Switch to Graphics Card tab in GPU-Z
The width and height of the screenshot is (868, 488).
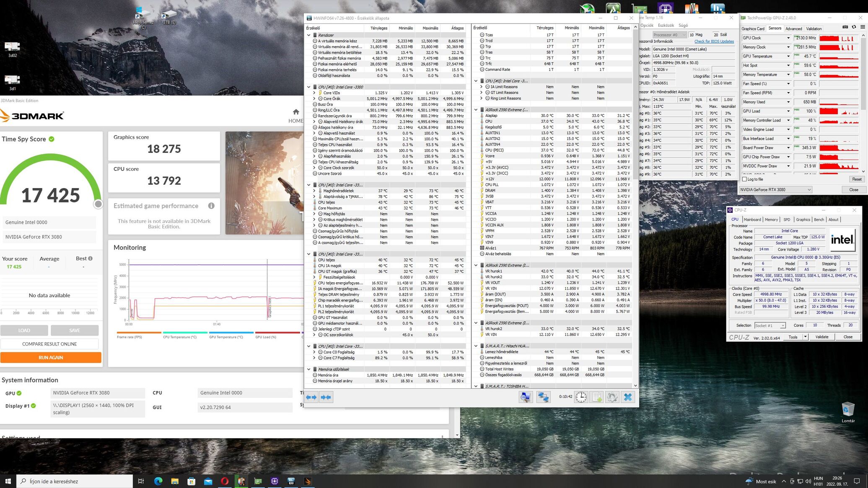[x=753, y=29]
